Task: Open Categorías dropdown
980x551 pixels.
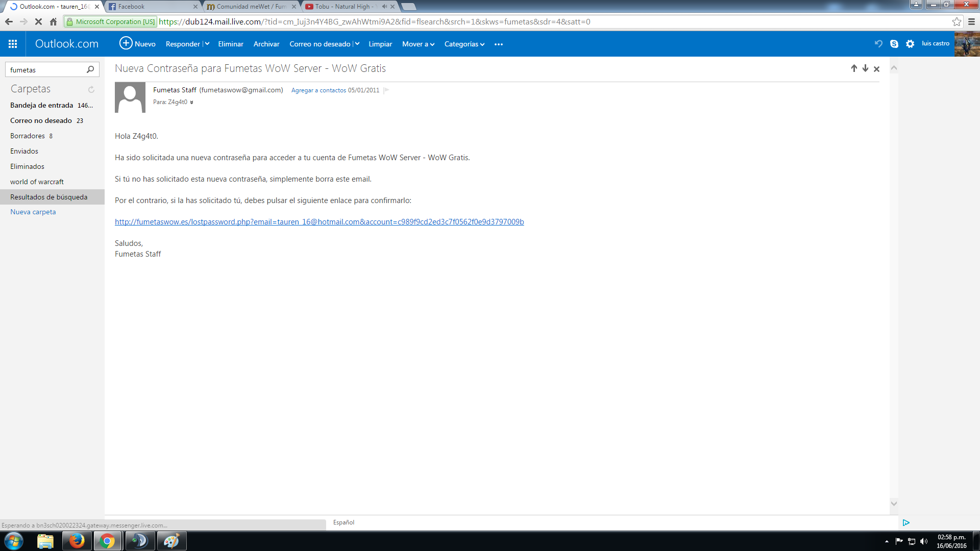Action: tap(464, 44)
